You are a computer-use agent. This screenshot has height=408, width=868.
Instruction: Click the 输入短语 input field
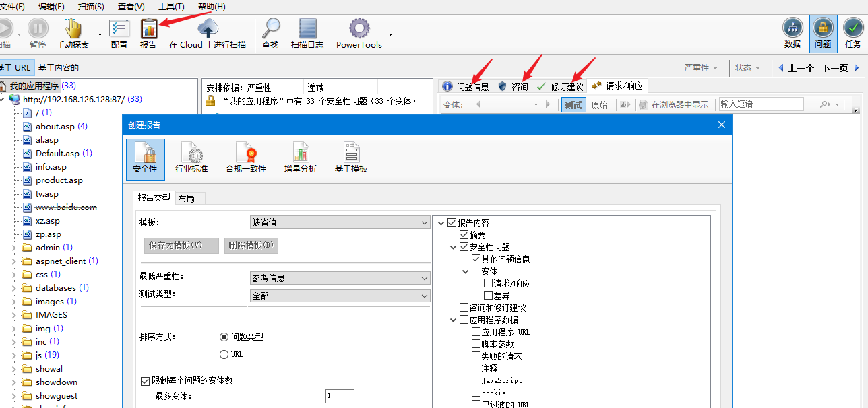tap(760, 105)
